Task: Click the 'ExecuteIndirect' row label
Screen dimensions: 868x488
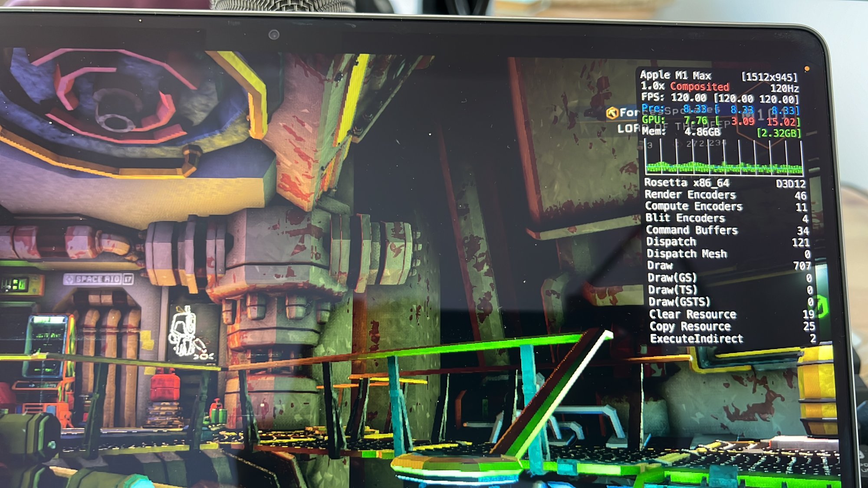Action: [697, 338]
